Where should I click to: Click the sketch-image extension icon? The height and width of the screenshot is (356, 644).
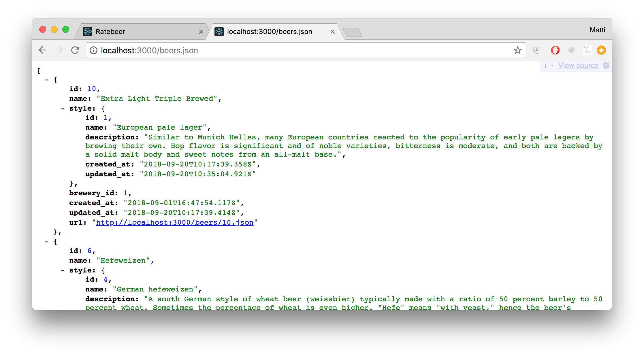pos(587,50)
